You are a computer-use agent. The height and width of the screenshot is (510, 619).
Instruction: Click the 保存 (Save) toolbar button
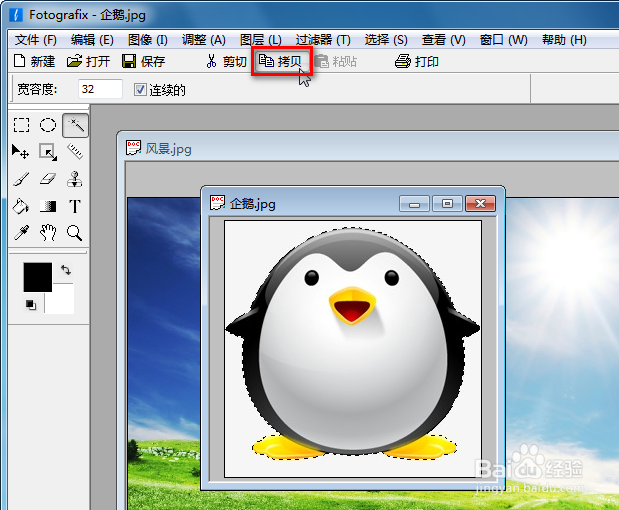(143, 61)
